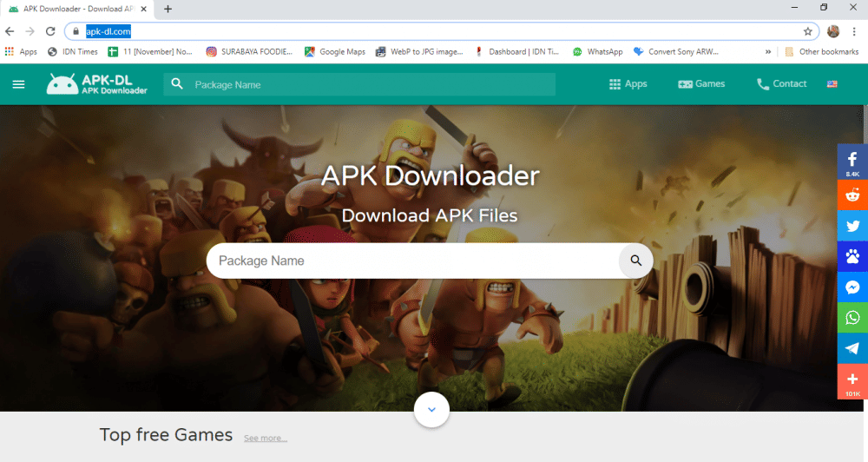
Task: Share on Facebook via sidebar
Action: (852, 162)
